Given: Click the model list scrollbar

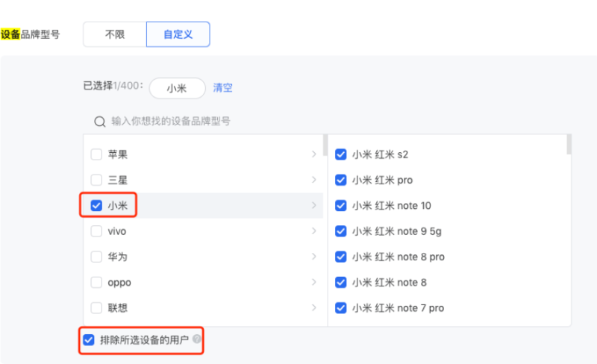Looking at the screenshot, I should (x=569, y=144).
